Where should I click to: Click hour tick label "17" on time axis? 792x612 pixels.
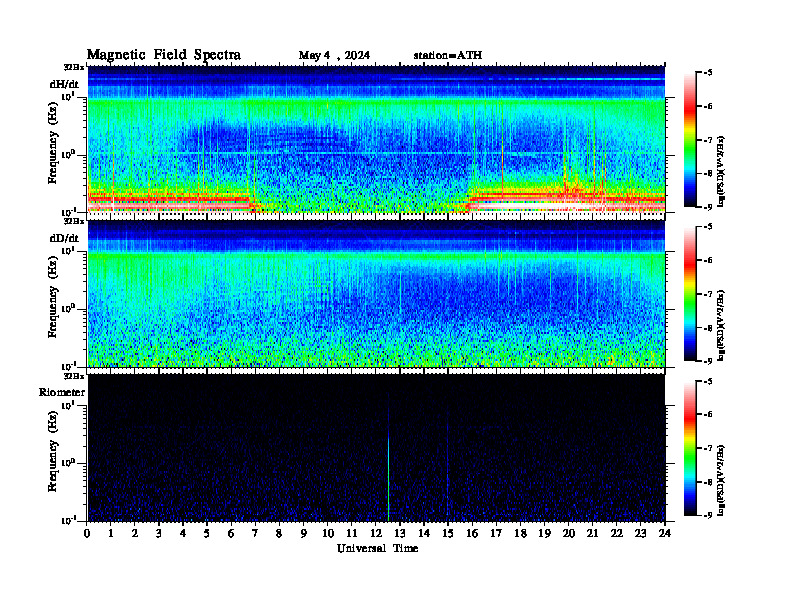click(x=496, y=534)
